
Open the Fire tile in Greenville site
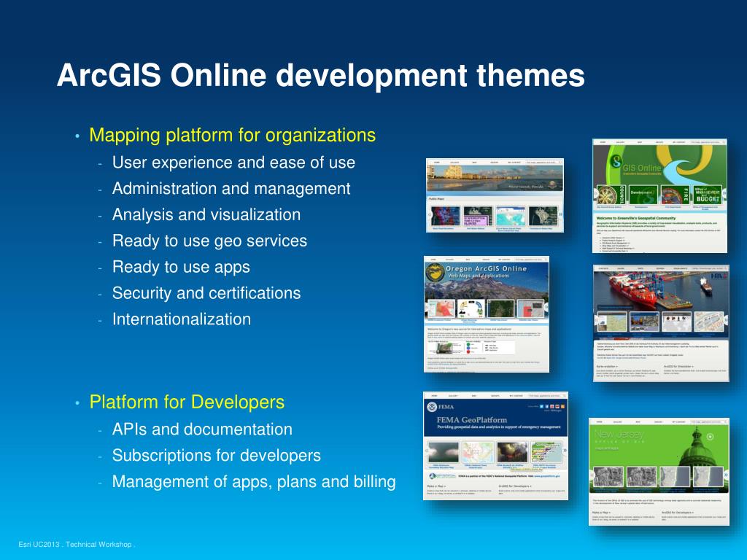click(x=676, y=195)
